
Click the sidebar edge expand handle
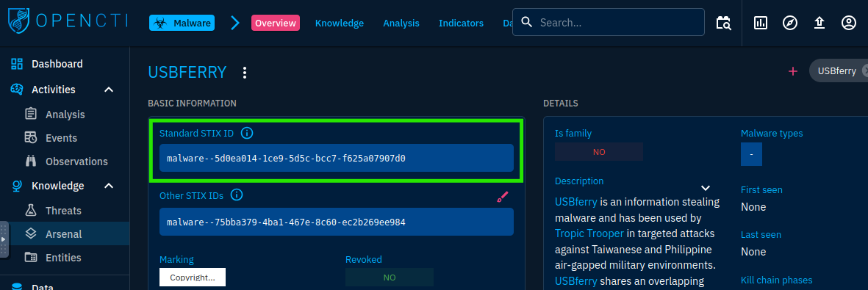(4, 239)
